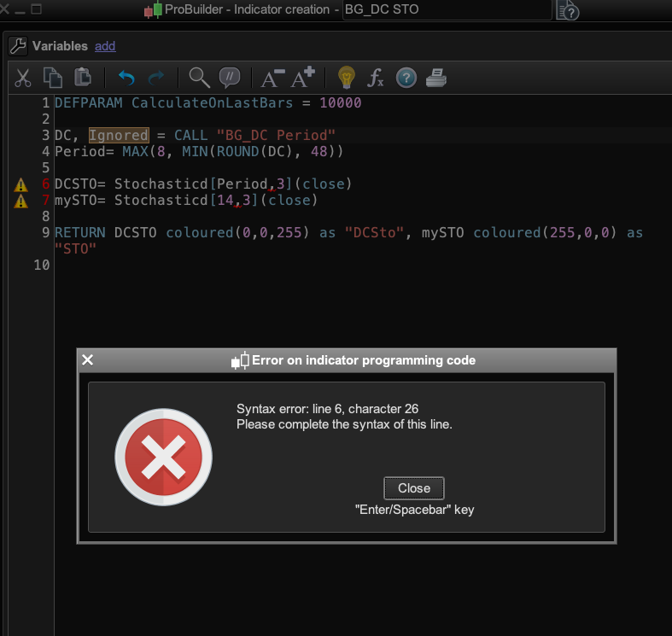
Task: Open the document help icon in title bar
Action: [568, 10]
